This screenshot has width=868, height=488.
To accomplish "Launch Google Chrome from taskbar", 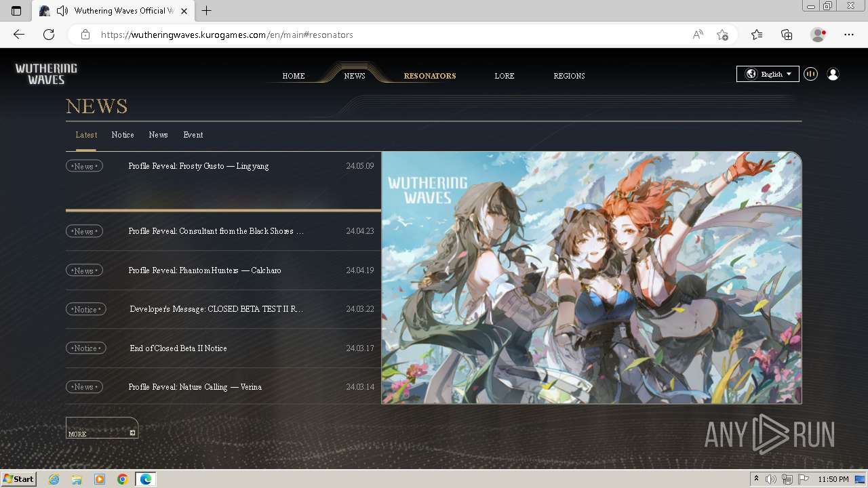I will (x=122, y=479).
